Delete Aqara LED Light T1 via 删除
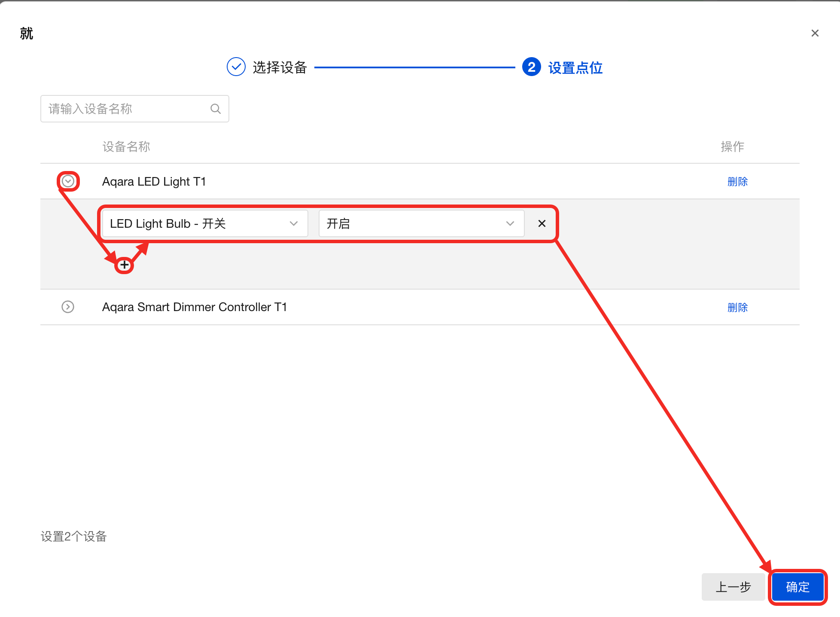Screen dimensions: 840x617 coord(737,182)
